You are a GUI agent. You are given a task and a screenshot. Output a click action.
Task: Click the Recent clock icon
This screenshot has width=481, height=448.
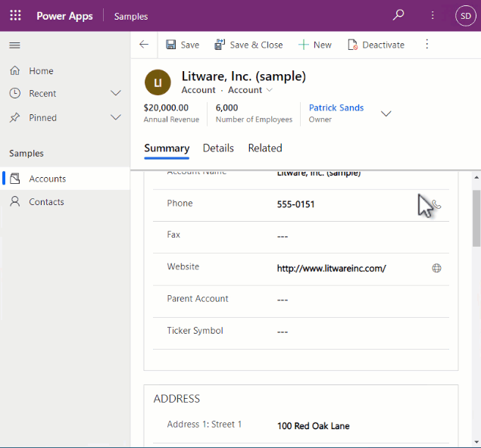(x=14, y=93)
